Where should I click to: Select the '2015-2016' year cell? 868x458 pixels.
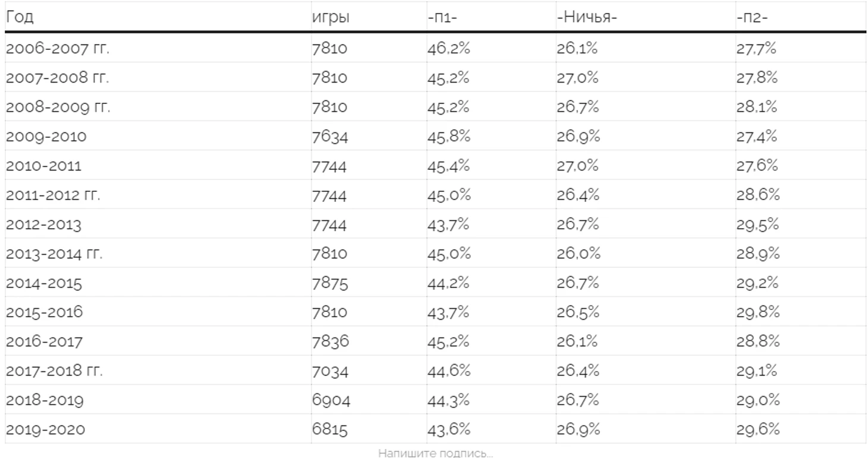[45, 312]
